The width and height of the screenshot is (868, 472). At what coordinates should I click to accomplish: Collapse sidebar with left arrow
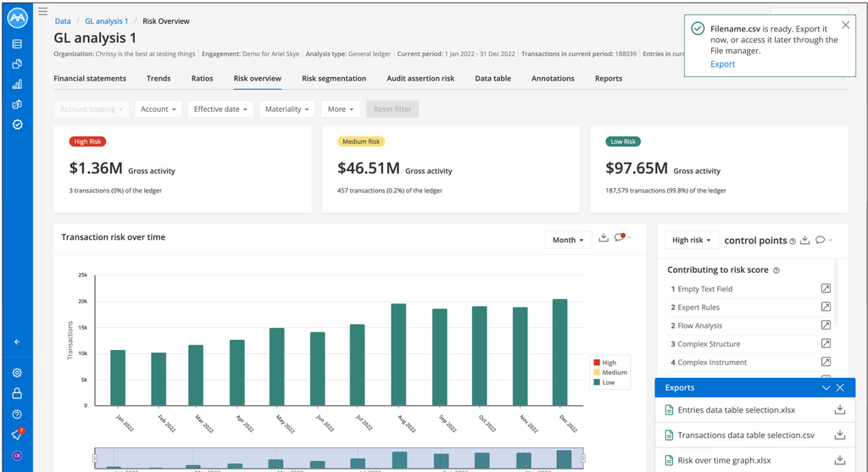(x=17, y=342)
